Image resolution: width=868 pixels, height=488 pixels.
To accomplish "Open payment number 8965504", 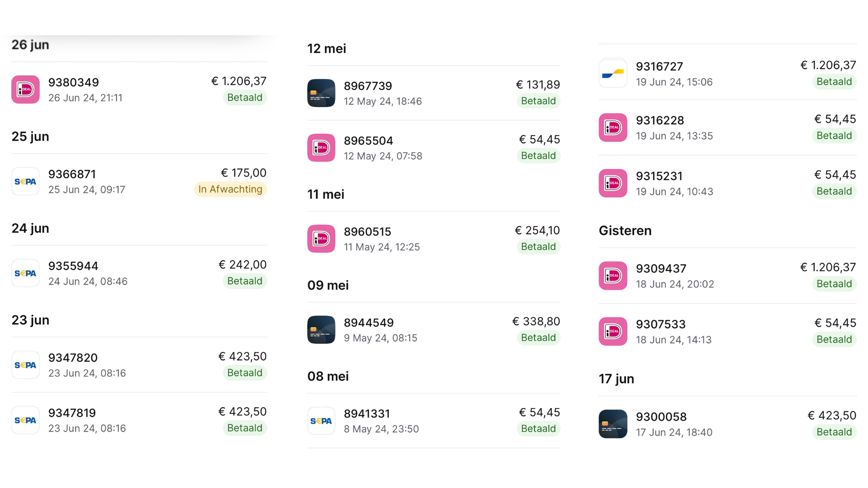I will coord(368,141).
